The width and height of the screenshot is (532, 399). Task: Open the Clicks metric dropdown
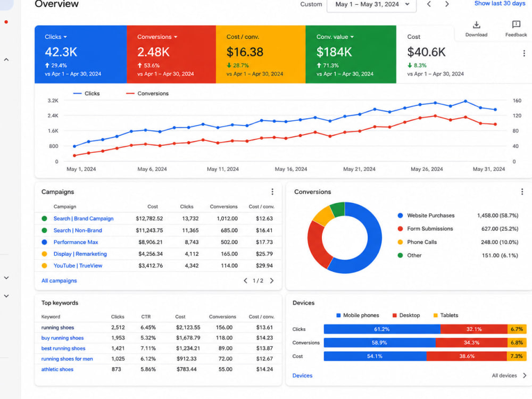coord(65,37)
